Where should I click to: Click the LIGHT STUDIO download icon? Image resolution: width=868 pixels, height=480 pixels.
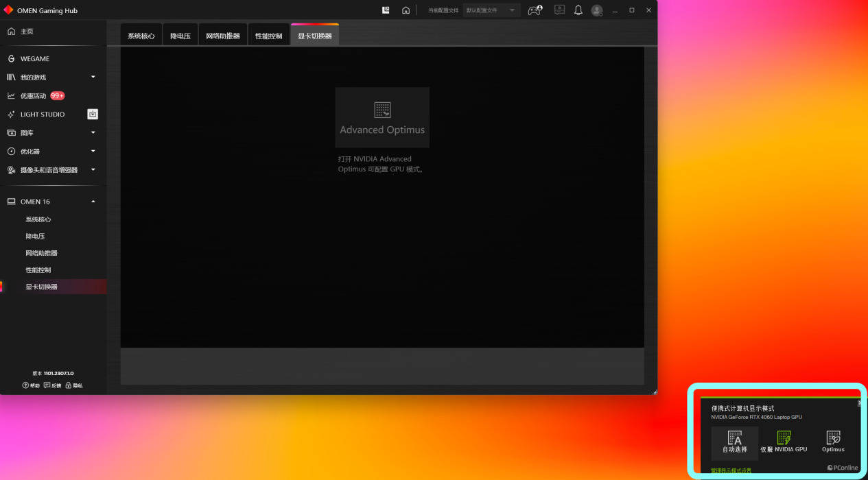[x=93, y=115]
